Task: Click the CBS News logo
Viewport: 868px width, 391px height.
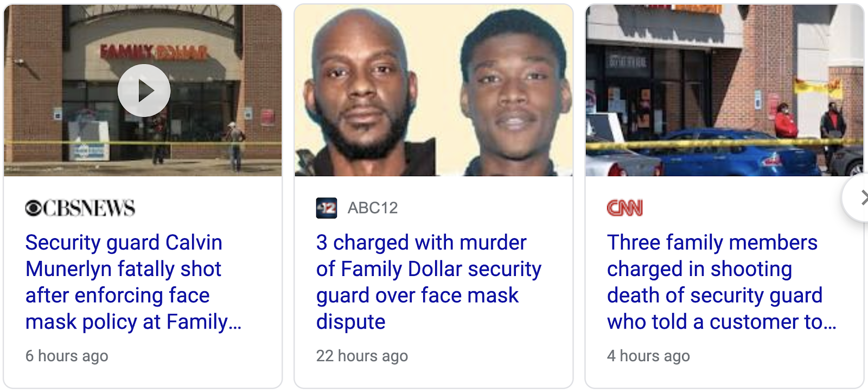Action: click(x=80, y=208)
